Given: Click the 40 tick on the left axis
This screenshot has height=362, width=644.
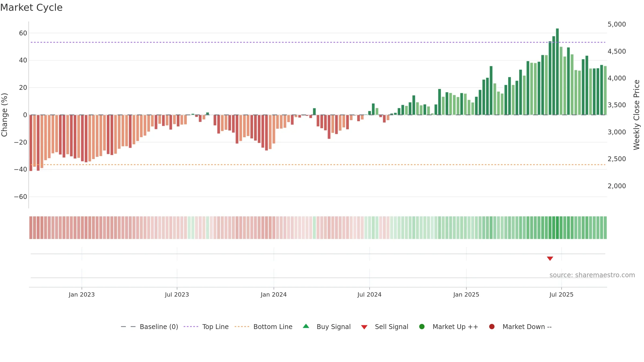Looking at the screenshot, I should [x=23, y=60].
